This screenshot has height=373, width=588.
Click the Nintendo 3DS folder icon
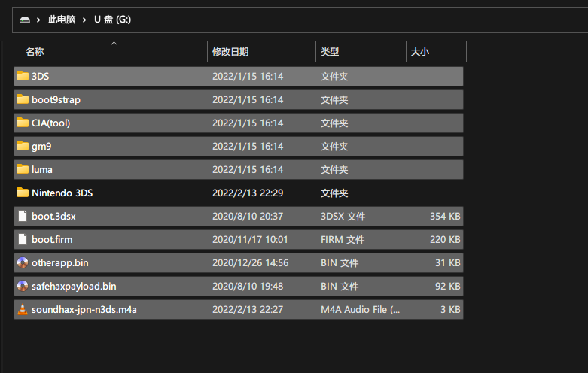click(23, 193)
